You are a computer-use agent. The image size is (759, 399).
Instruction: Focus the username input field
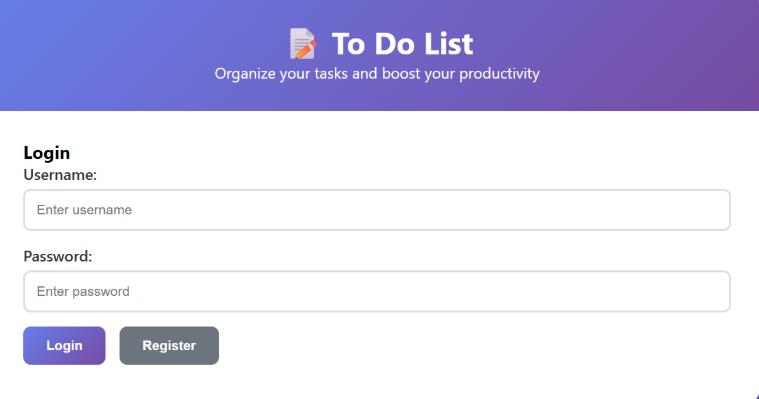click(x=377, y=210)
